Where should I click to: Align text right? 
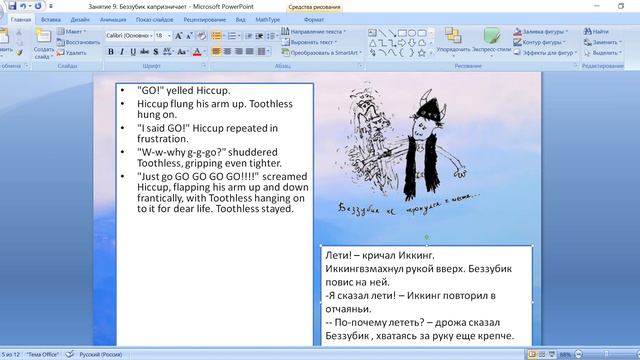(238, 51)
